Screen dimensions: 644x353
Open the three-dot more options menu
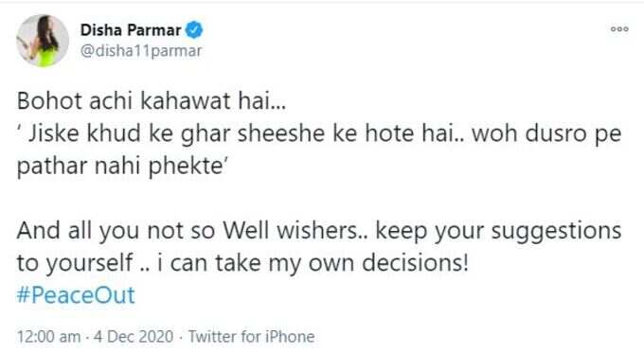coord(619,29)
